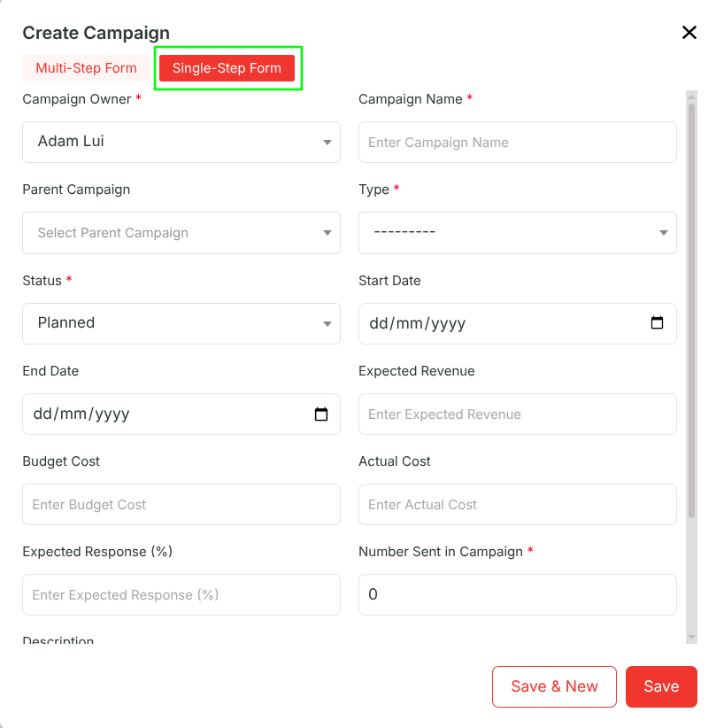Click the Save & New button
716x728 pixels.
(555, 686)
